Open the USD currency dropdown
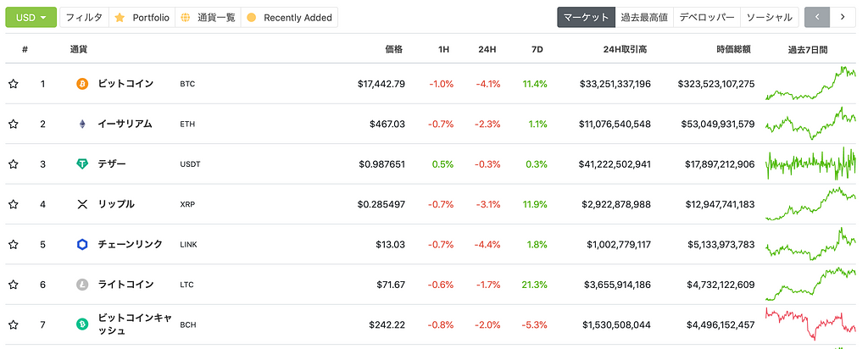 tap(31, 17)
